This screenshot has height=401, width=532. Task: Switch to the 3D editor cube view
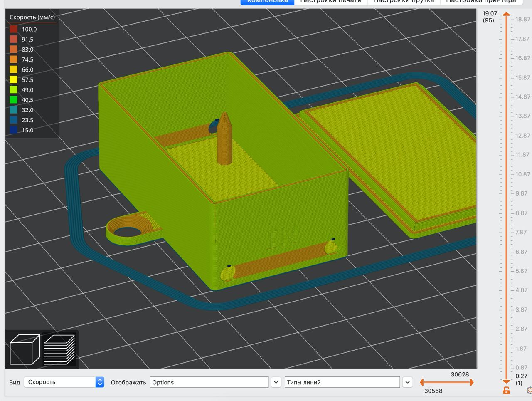tap(25, 349)
